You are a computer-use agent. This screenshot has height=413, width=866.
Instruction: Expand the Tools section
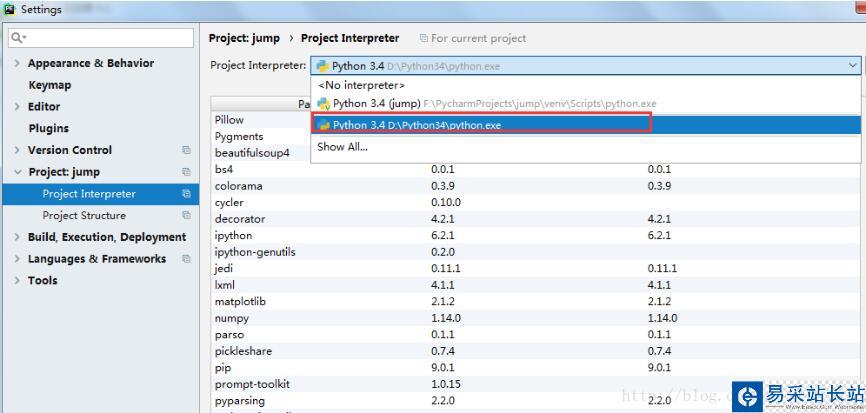pos(17,280)
